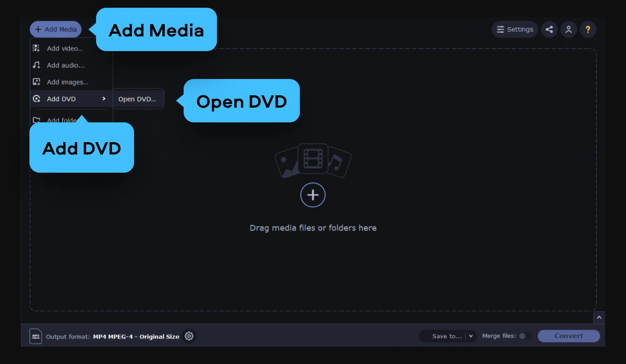Click the MP4 output format file icon

[36, 336]
